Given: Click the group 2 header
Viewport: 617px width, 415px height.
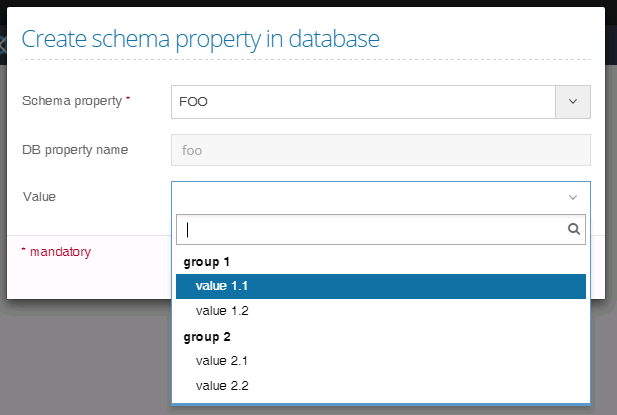Looking at the screenshot, I should [x=207, y=337].
